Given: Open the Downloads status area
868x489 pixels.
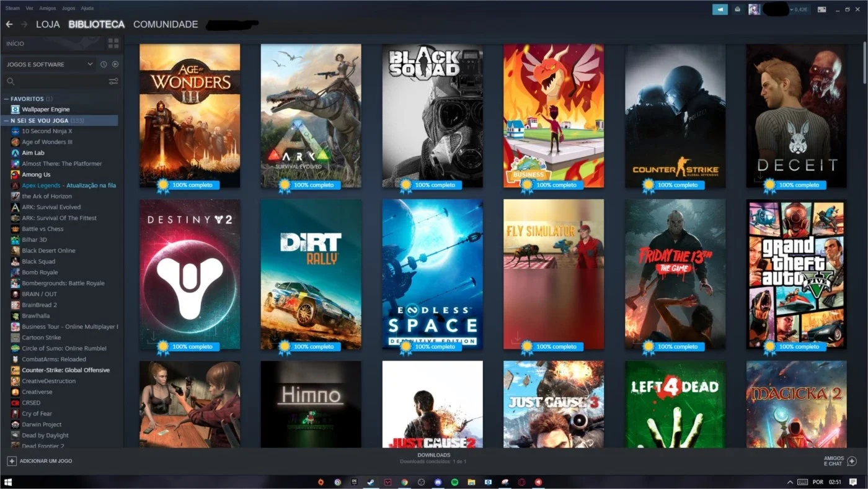Looking at the screenshot, I should pos(433,458).
